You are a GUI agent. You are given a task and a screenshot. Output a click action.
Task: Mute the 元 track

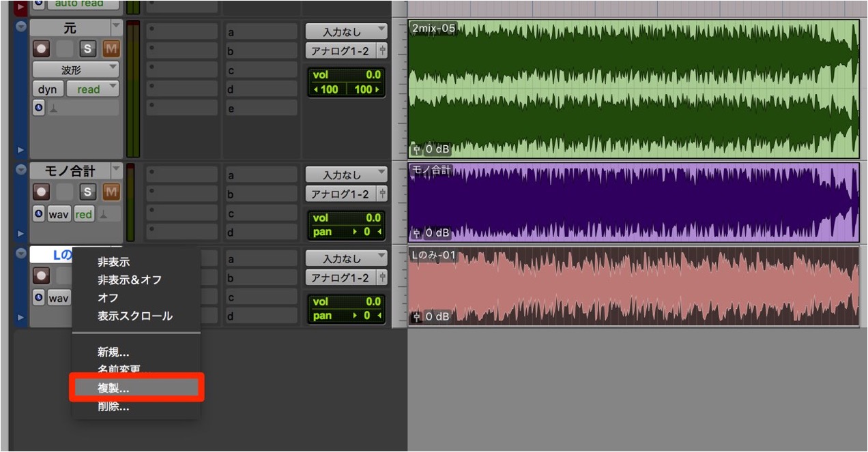pos(111,49)
